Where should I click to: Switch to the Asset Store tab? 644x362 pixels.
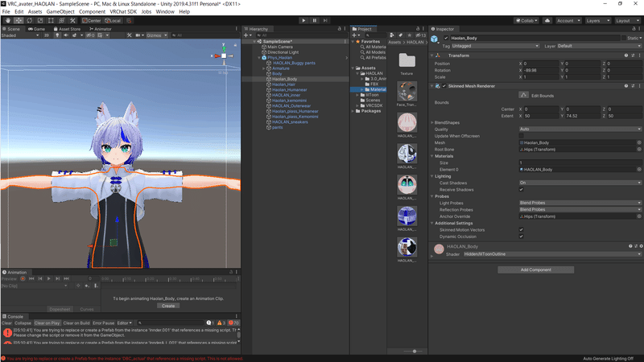(x=67, y=29)
